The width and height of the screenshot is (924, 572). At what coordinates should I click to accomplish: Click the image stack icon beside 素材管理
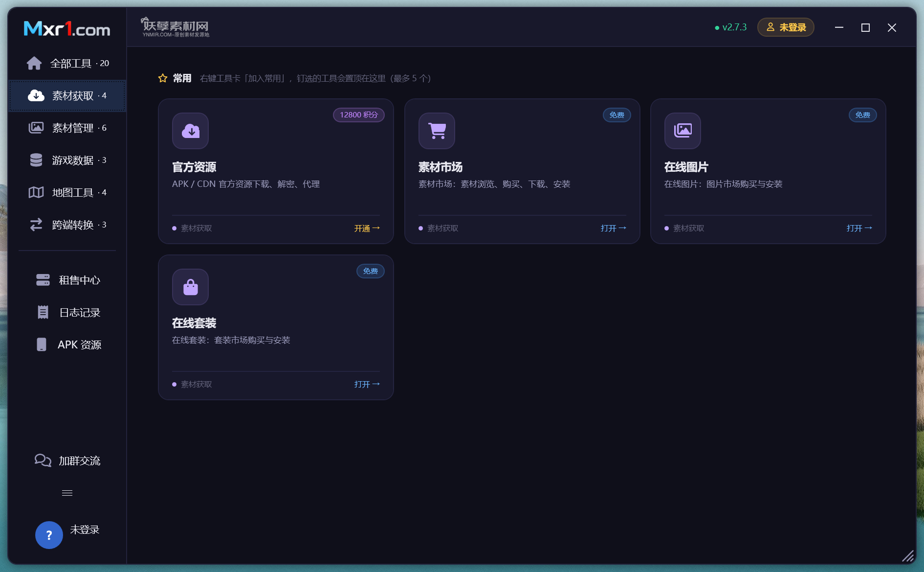point(36,128)
